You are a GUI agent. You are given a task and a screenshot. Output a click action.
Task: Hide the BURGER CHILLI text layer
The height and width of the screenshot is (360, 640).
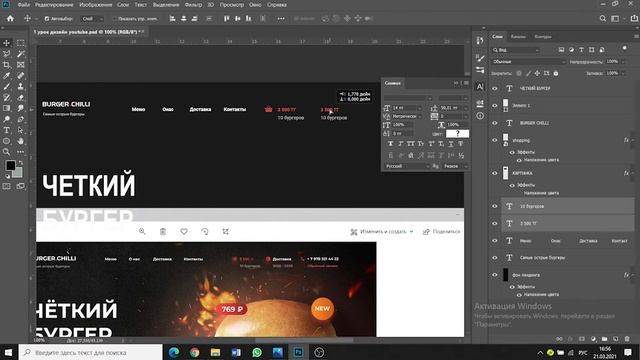point(495,123)
